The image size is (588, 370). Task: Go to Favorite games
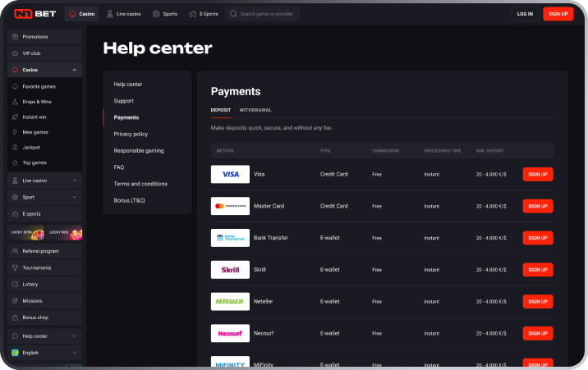(39, 86)
